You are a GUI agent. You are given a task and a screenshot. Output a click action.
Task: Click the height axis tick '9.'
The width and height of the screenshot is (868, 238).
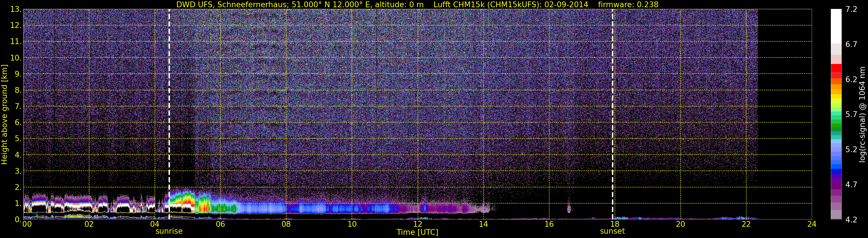pyautogui.click(x=18, y=74)
